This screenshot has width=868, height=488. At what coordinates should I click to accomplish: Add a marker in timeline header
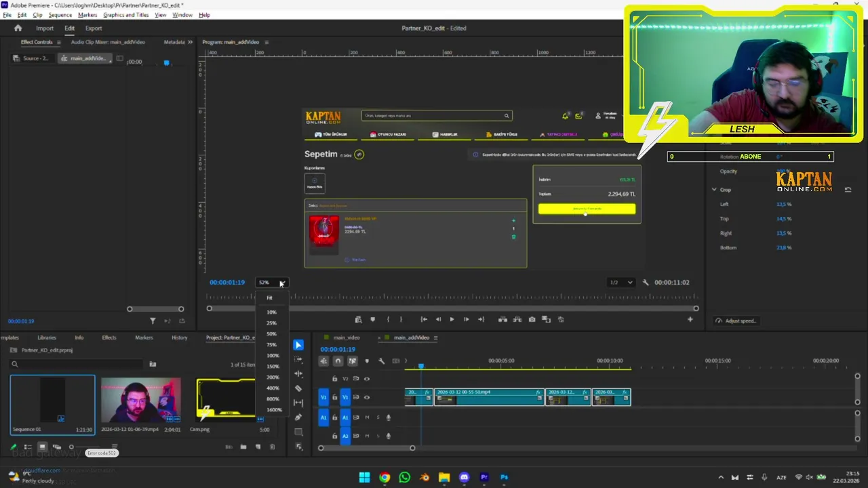[x=367, y=361]
